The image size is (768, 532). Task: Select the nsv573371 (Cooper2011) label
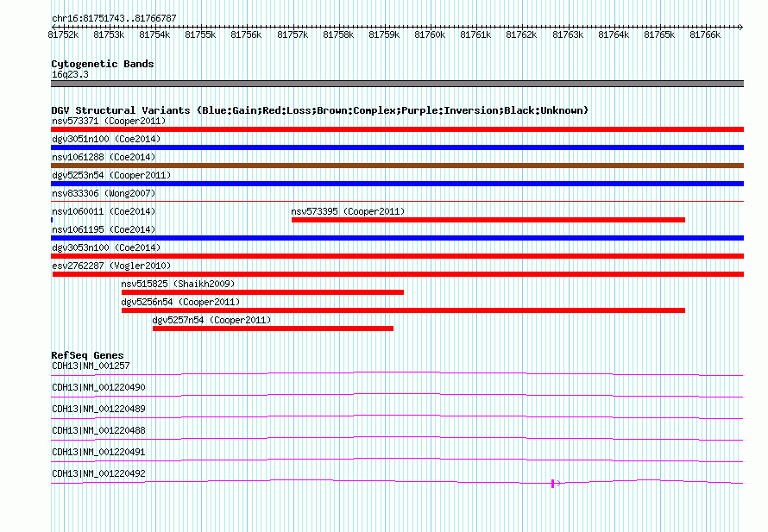pos(109,121)
